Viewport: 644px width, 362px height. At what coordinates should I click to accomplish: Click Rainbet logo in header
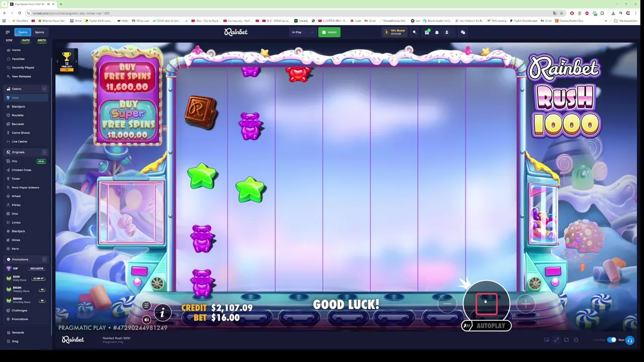pos(236,32)
